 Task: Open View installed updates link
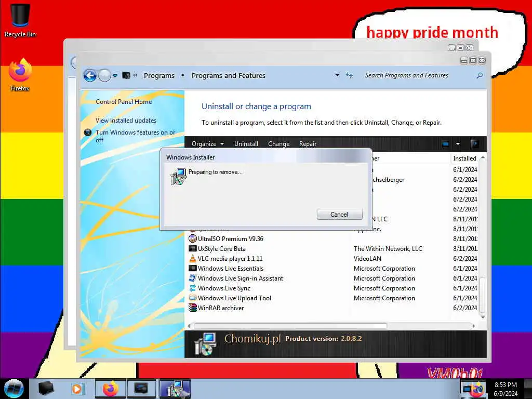point(126,121)
